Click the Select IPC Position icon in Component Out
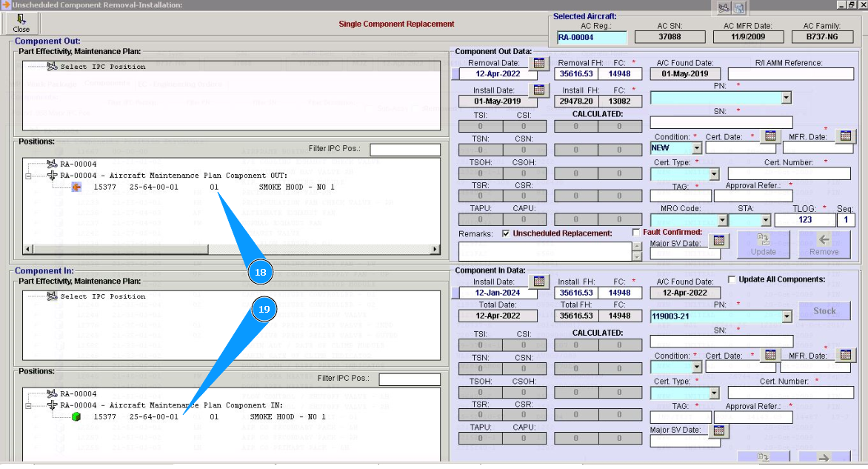This screenshot has width=868, height=469. (x=52, y=67)
